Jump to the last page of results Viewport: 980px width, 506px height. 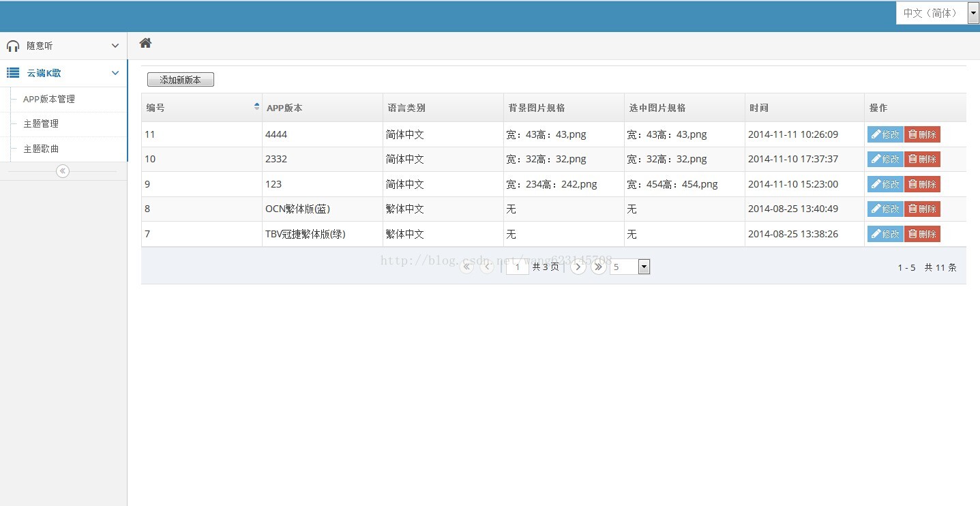(x=599, y=267)
